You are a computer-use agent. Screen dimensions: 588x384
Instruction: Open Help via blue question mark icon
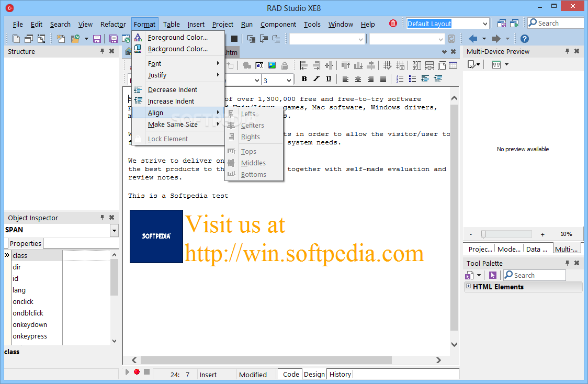click(x=525, y=39)
